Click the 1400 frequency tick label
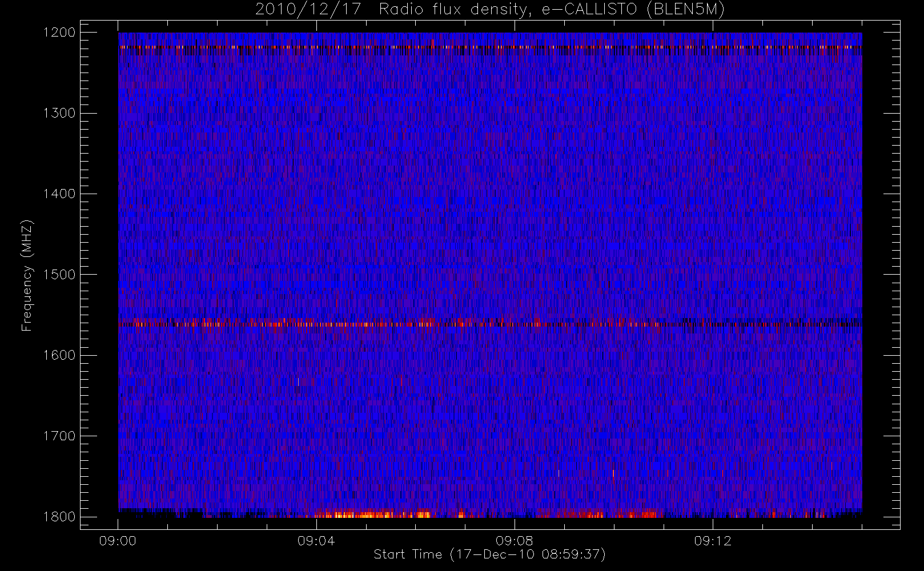924x571 pixels. (x=59, y=194)
